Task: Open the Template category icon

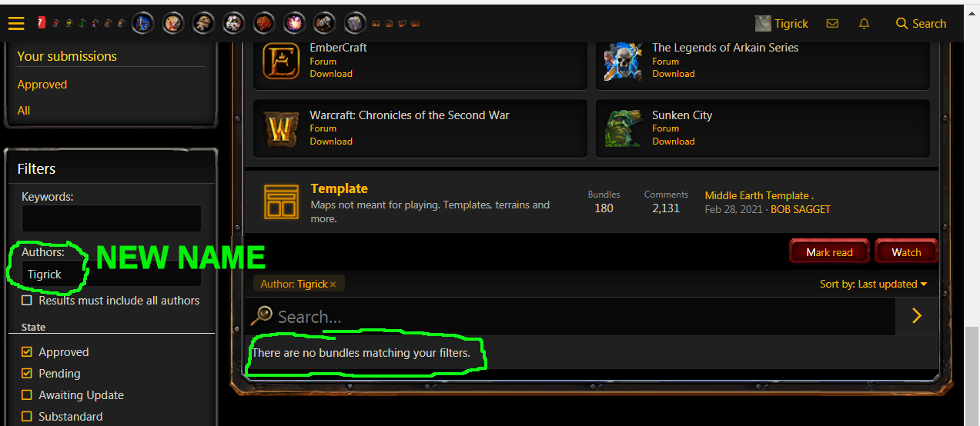Action: tap(281, 201)
